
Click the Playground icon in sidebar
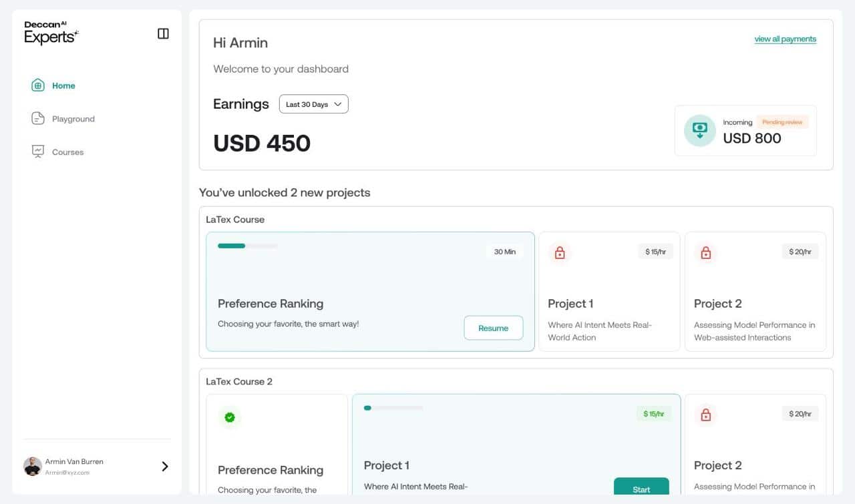(x=38, y=119)
